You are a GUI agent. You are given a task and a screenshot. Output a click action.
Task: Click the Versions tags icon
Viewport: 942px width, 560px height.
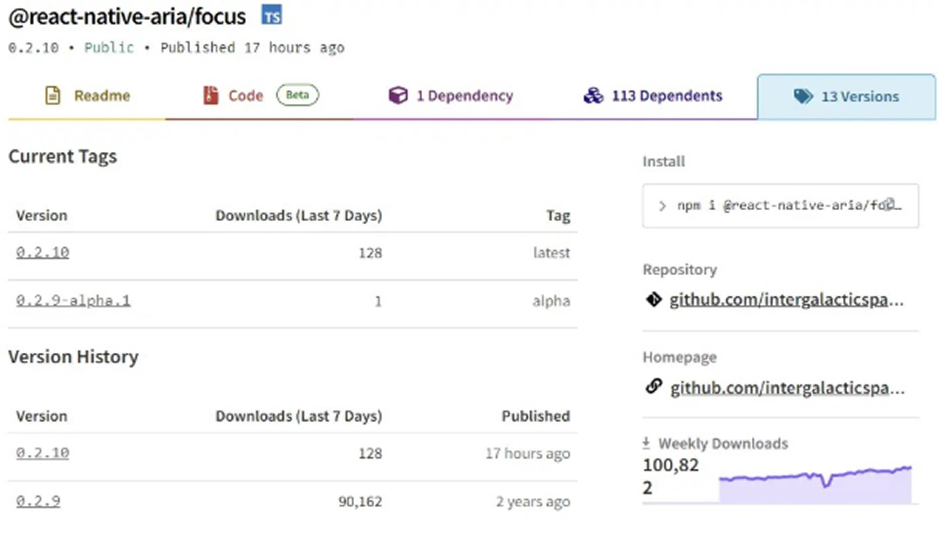point(803,96)
